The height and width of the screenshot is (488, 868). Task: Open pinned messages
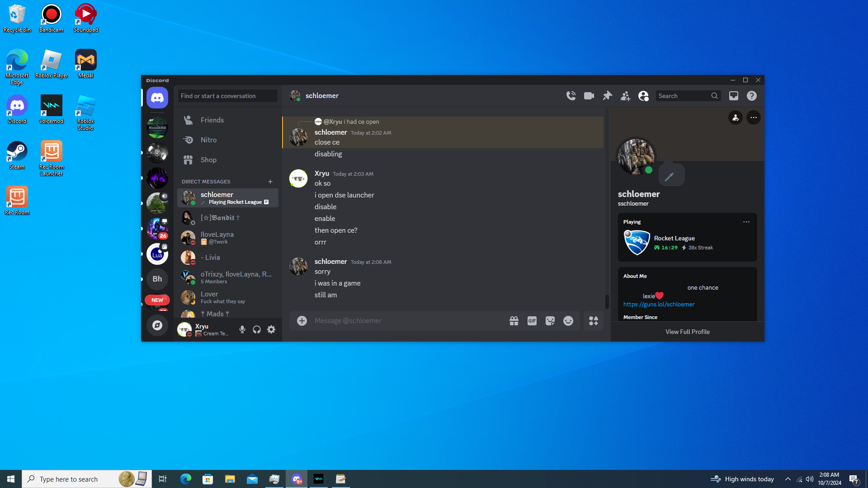coord(607,96)
